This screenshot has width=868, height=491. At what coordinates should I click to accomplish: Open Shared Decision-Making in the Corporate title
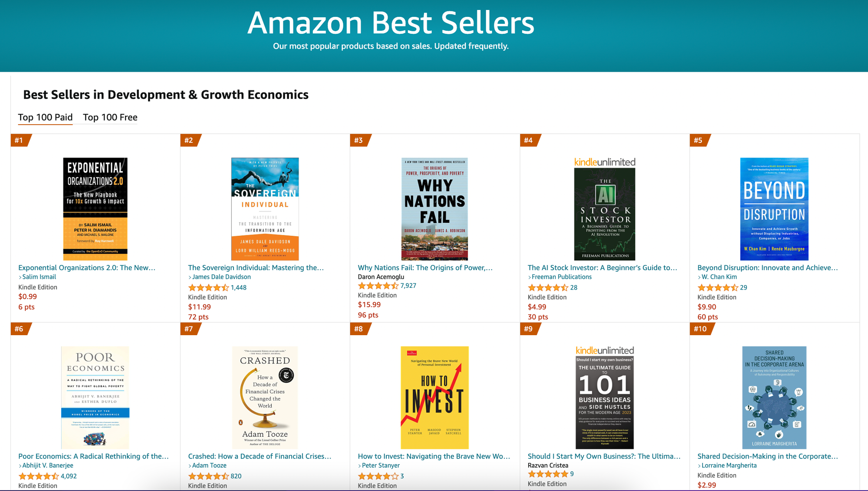[768, 456]
